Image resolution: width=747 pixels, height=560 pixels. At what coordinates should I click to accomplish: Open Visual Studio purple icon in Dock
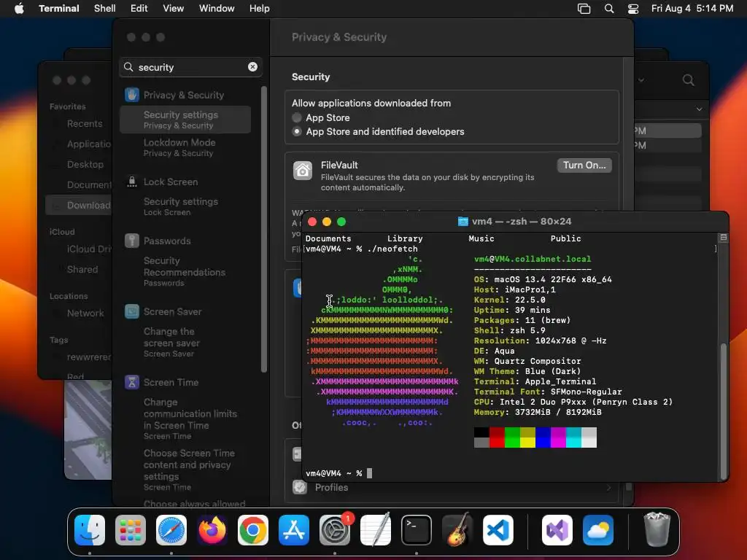click(557, 530)
